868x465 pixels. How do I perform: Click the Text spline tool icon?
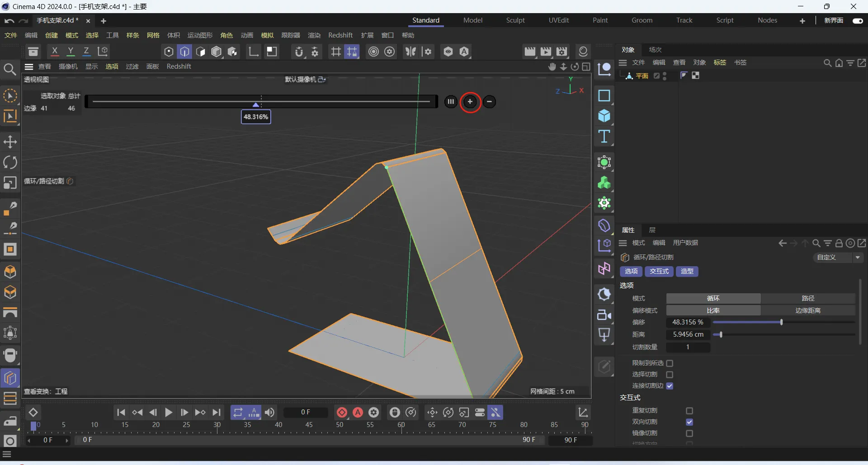[x=604, y=136]
